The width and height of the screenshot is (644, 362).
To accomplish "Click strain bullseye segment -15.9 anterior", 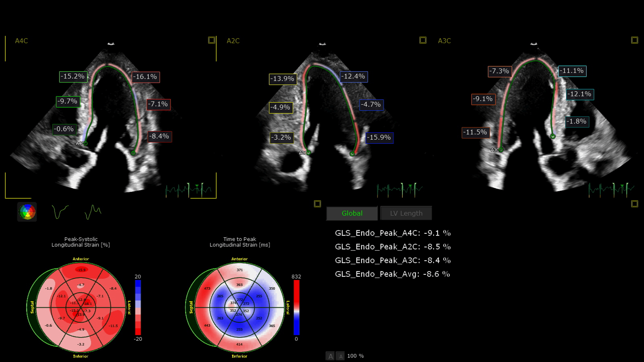I will (x=81, y=270).
